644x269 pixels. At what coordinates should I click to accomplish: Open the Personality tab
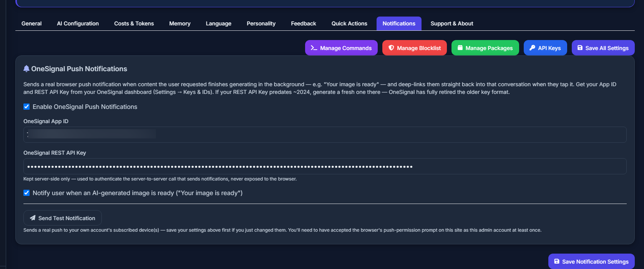click(x=261, y=23)
